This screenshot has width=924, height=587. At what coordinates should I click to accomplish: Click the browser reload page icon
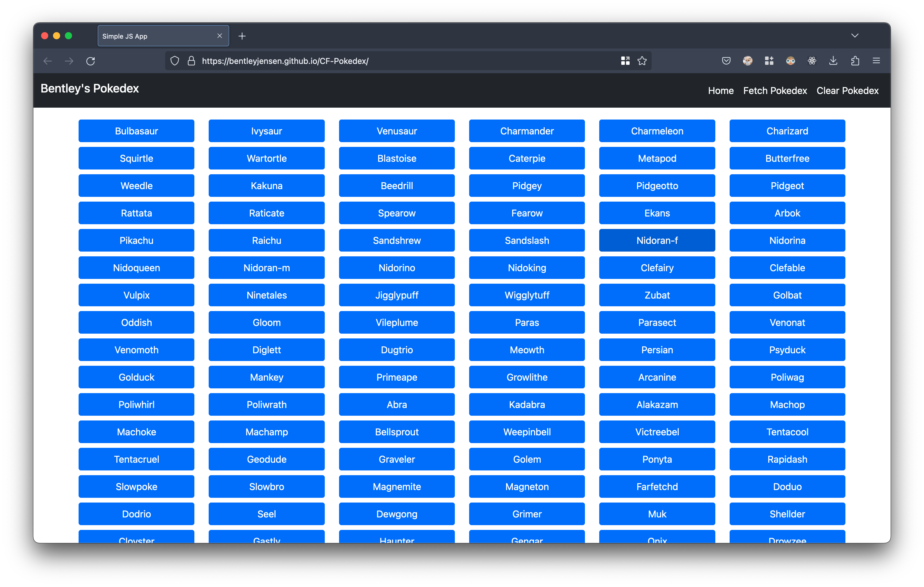tap(90, 61)
